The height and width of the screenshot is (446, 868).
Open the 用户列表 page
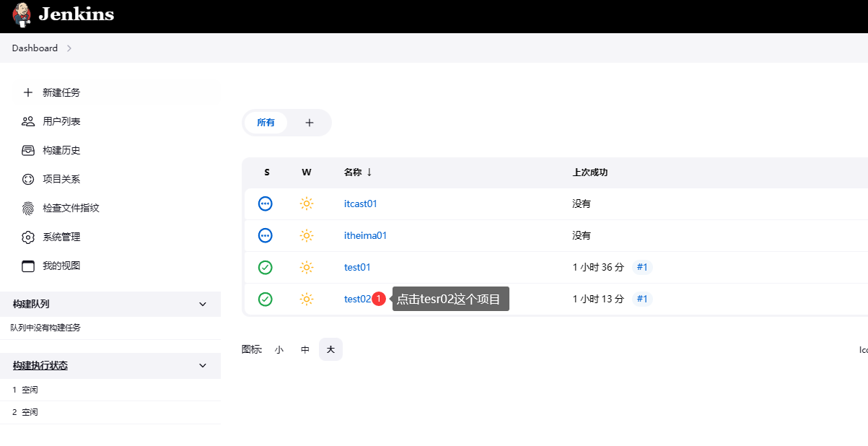tap(61, 121)
